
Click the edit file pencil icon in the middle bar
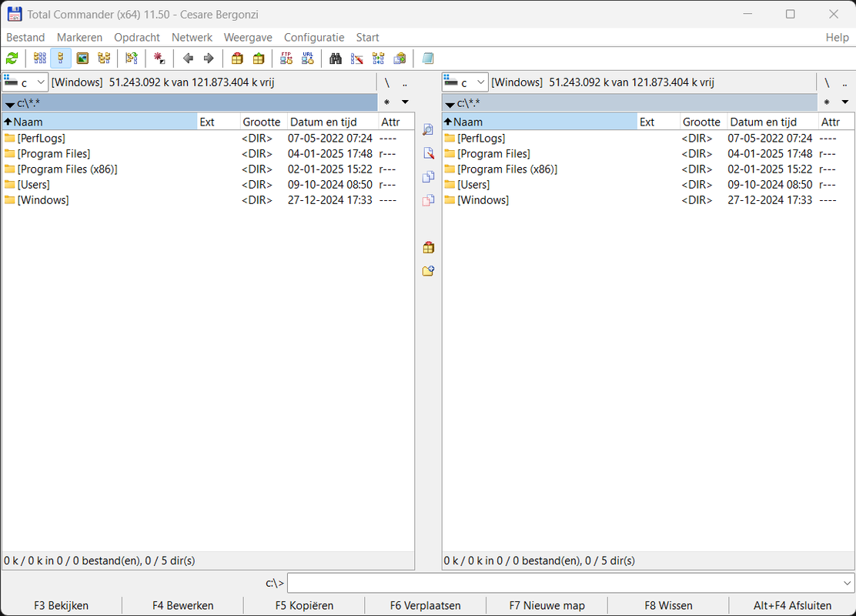pyautogui.click(x=429, y=153)
